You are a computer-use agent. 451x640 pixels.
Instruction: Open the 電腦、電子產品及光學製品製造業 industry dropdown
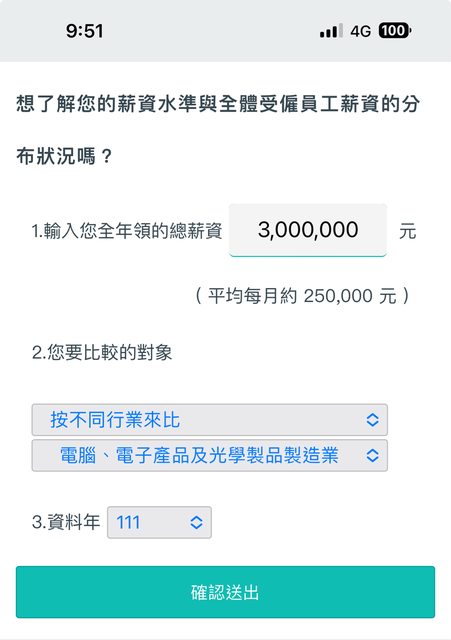click(x=210, y=456)
